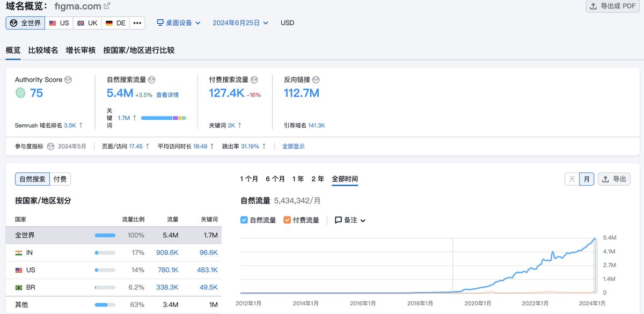Toggle 自然流量 checkbox in chart legend
The width and height of the screenshot is (644, 314).
tap(244, 220)
